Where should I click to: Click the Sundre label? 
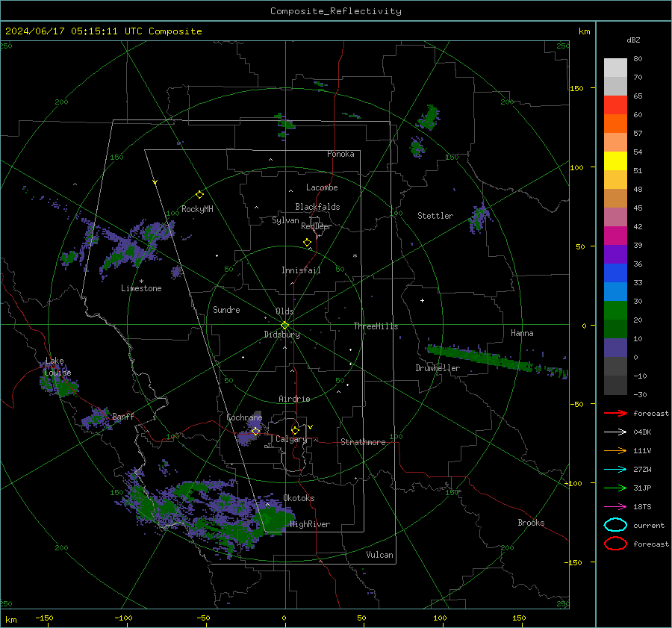[x=226, y=310]
